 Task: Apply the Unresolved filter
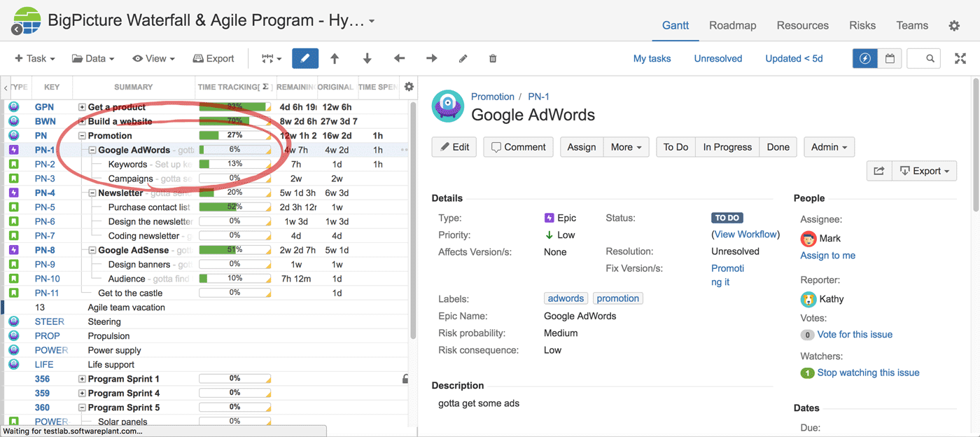click(718, 59)
